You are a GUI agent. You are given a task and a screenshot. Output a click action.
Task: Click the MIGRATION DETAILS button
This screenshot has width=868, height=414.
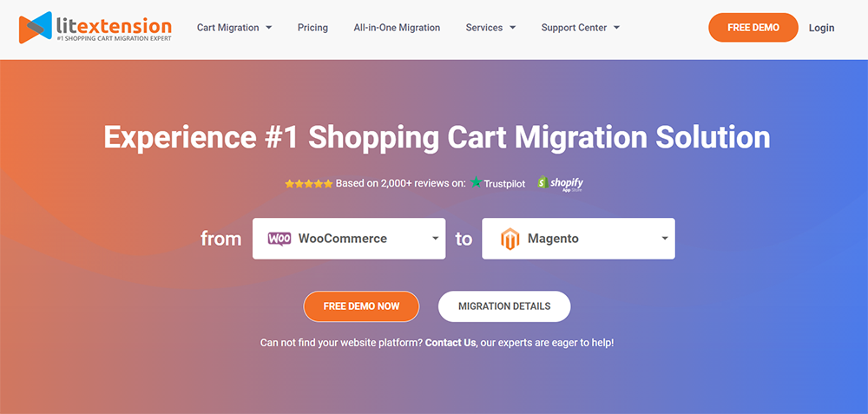pyautogui.click(x=504, y=306)
